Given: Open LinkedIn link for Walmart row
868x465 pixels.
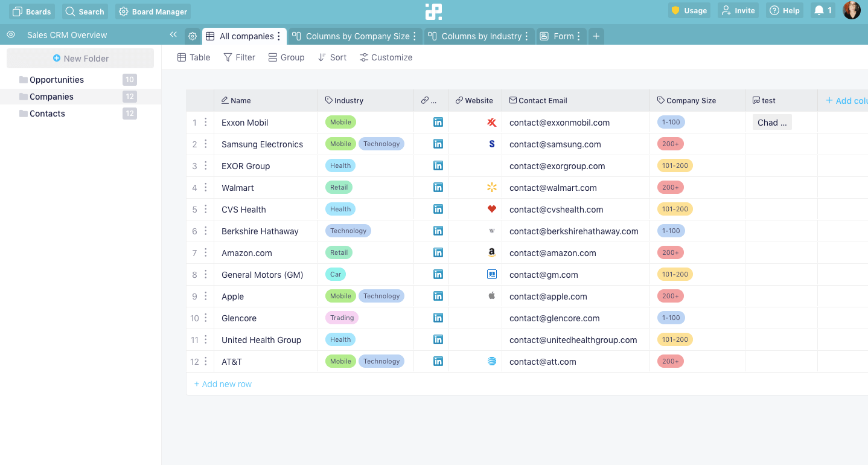Looking at the screenshot, I should [438, 187].
